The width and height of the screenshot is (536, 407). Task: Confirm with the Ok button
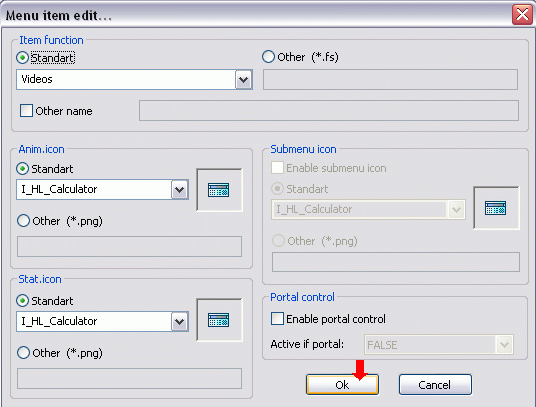click(x=342, y=385)
